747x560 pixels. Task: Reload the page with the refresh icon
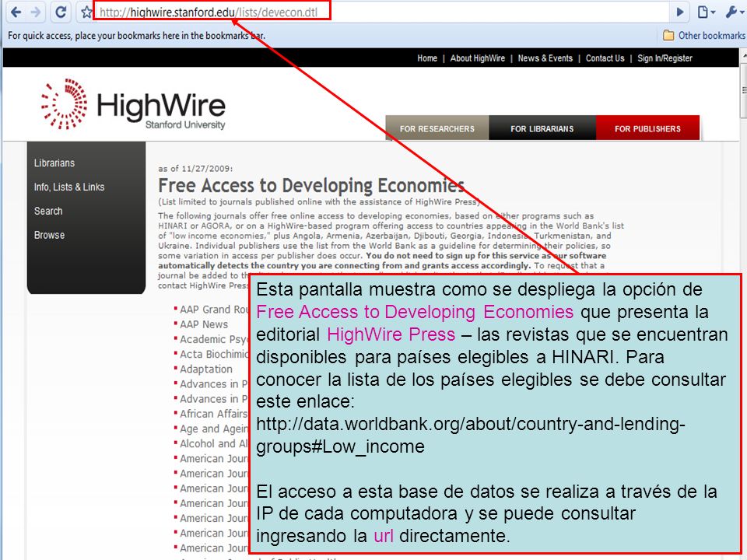click(61, 12)
